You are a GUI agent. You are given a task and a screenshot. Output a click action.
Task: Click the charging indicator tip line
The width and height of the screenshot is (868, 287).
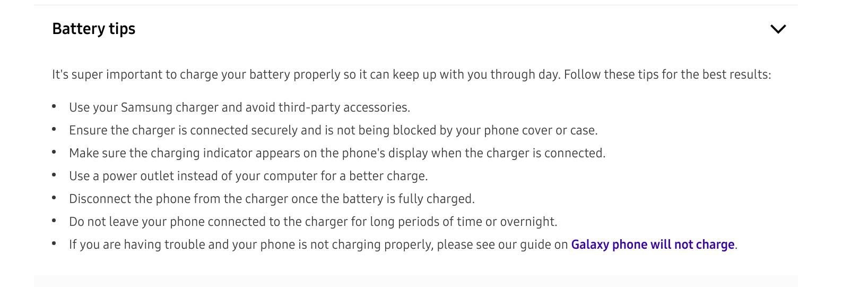click(337, 153)
